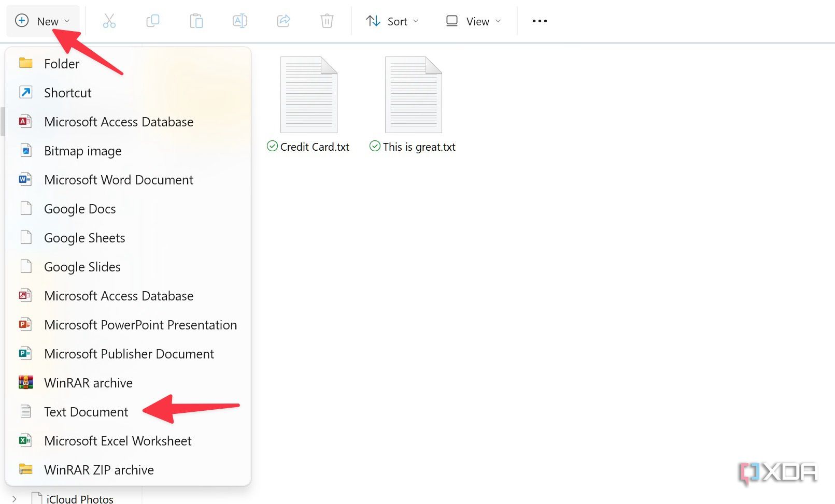Click the Copy icon in the toolbar

153,21
